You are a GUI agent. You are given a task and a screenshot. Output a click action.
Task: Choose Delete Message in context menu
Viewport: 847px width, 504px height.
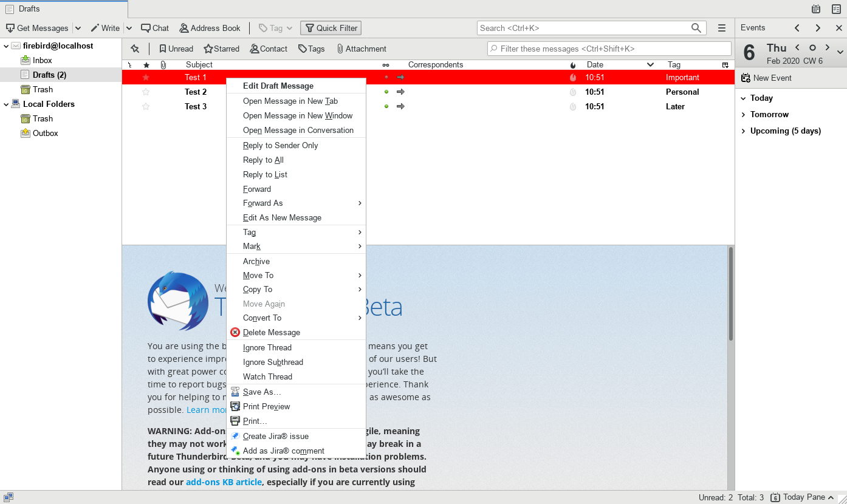271,332
